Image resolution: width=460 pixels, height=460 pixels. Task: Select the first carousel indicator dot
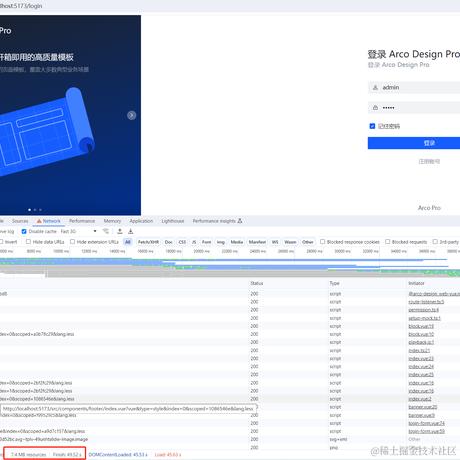30,210
